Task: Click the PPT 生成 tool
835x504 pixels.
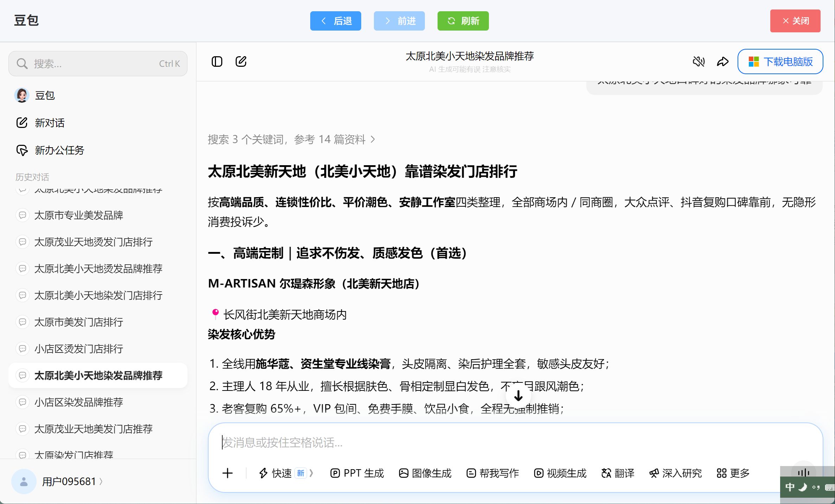Action: [x=357, y=473]
